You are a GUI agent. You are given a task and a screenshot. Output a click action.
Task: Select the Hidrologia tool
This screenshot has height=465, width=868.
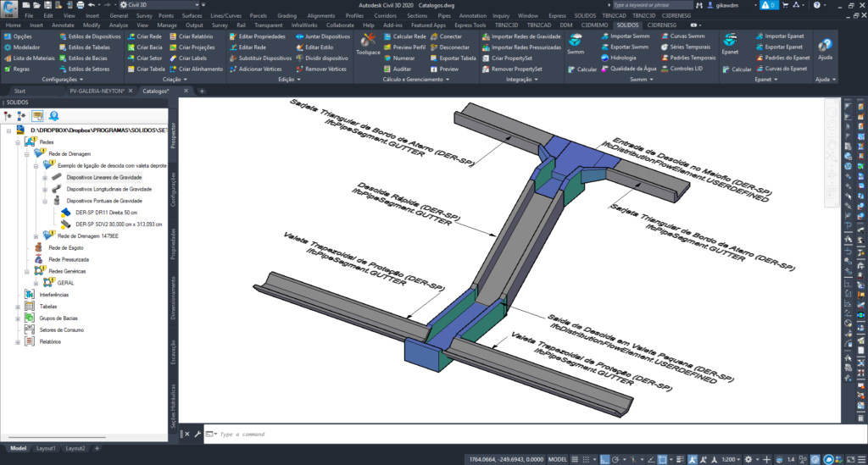[x=624, y=58]
